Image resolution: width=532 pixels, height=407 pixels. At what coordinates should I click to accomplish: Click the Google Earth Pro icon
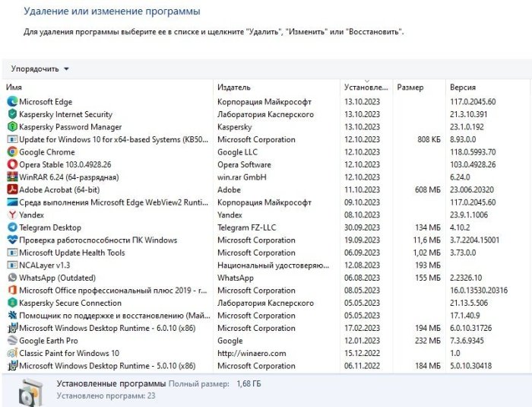[x=12, y=340]
